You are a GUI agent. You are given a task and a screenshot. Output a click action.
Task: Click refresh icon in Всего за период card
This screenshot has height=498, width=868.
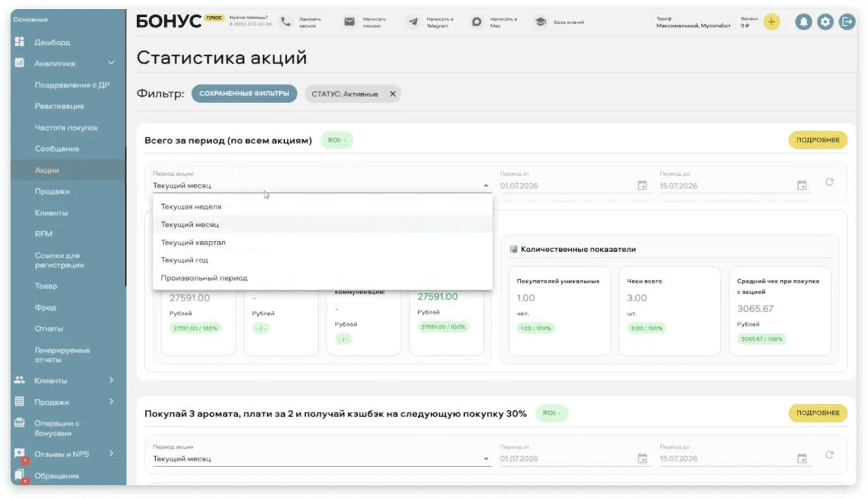click(829, 182)
